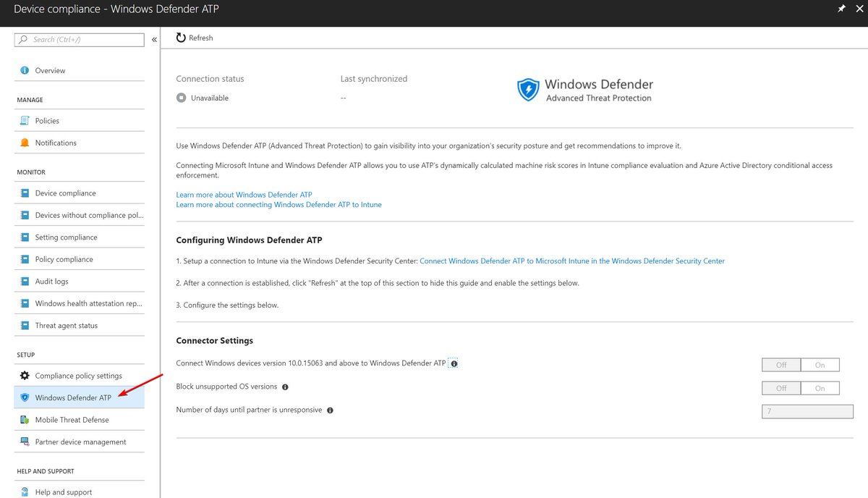Click the 'Last synchronized' label

click(374, 79)
